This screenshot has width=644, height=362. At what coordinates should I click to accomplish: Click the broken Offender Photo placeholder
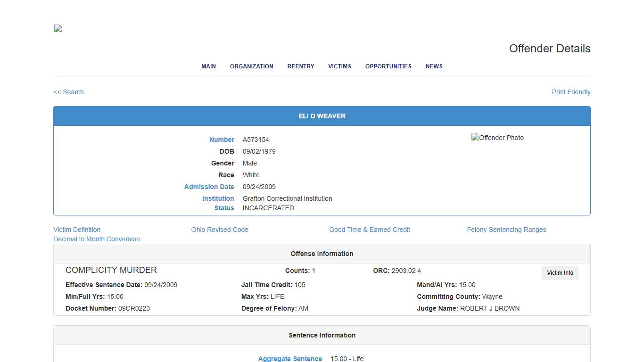pyautogui.click(x=497, y=138)
